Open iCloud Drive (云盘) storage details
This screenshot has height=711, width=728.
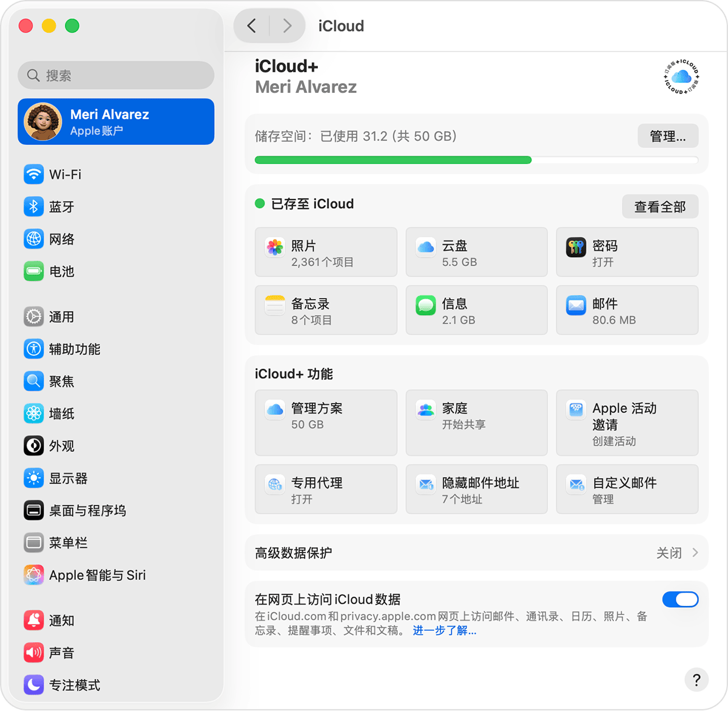476,252
